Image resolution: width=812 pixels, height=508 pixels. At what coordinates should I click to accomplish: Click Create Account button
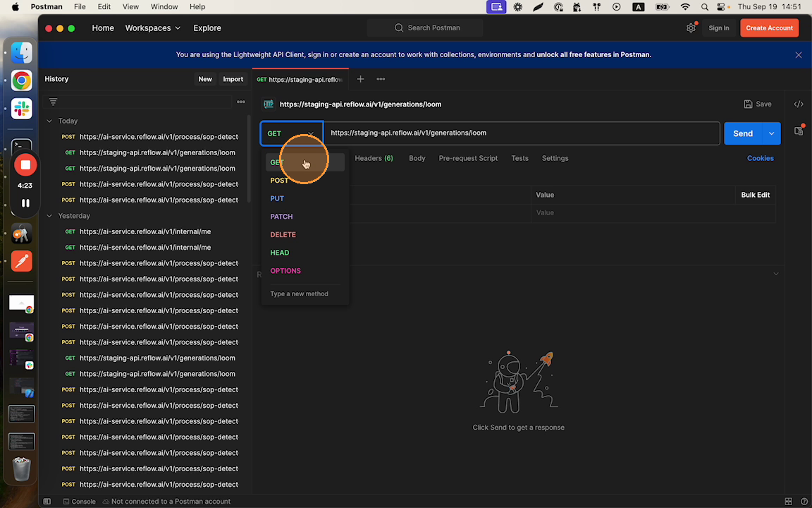coord(769,28)
